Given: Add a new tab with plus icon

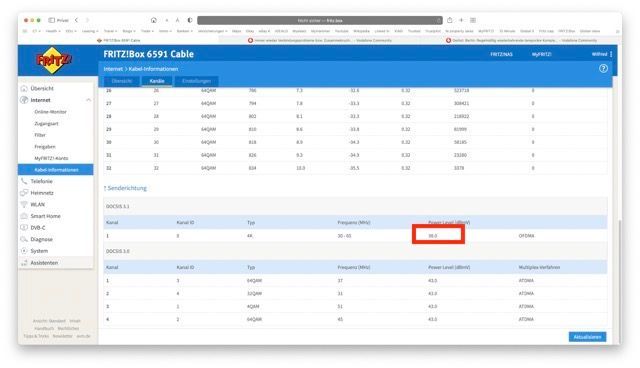Looking at the screenshot, I should pyautogui.click(x=461, y=20).
